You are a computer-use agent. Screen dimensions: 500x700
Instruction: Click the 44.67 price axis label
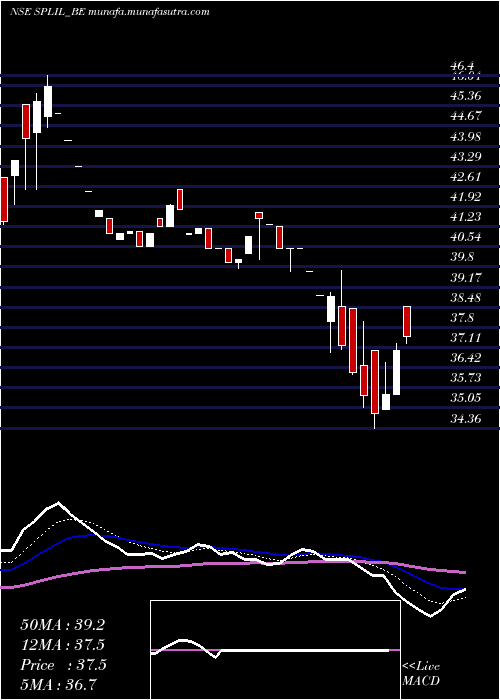pos(466,116)
